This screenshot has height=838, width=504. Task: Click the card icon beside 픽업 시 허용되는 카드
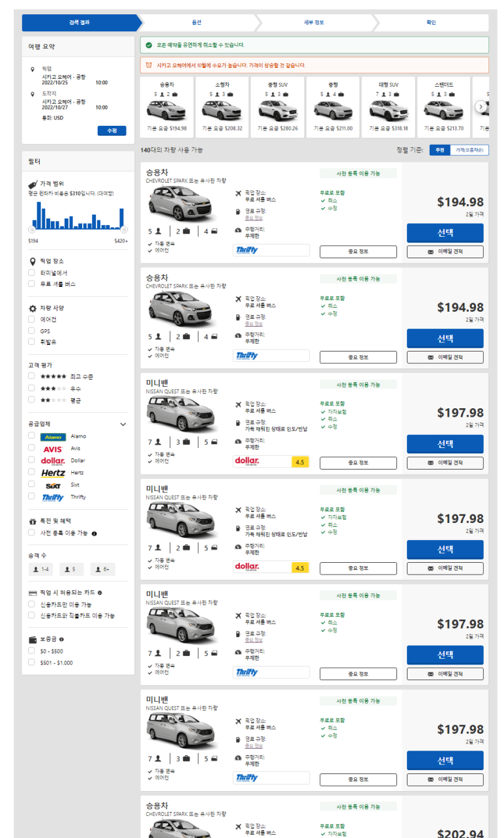click(33, 593)
